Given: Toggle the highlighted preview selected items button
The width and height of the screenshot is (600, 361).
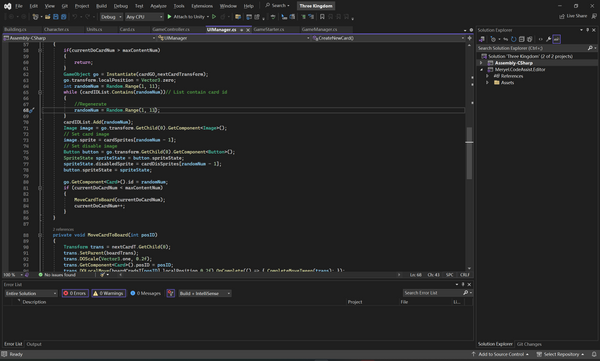Looking at the screenshot, I should 556,39.
